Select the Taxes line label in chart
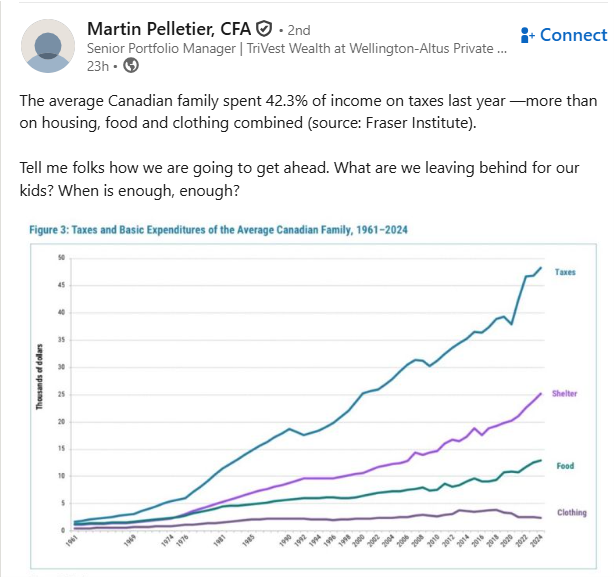The height and width of the screenshot is (577, 614). [565, 272]
